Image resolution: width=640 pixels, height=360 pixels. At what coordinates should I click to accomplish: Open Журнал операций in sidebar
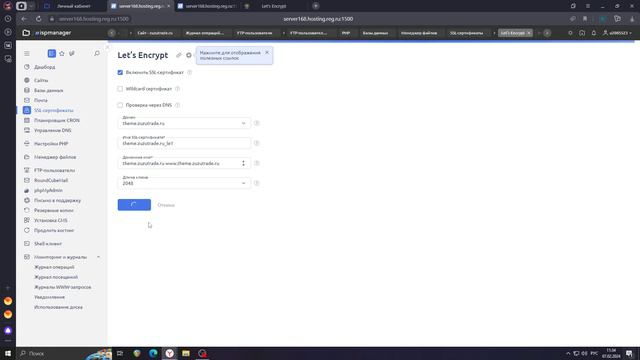(x=54, y=267)
